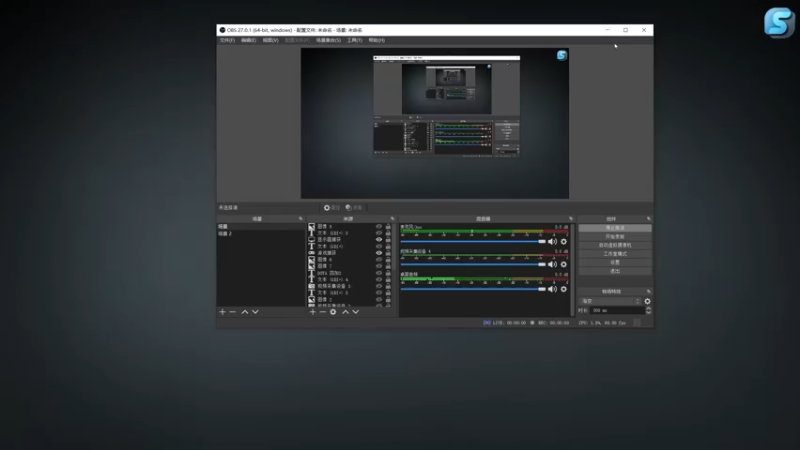This screenshot has height=450, width=800.
Task: Open 视频采集设备 4 audio settings gear
Action: tap(564, 264)
